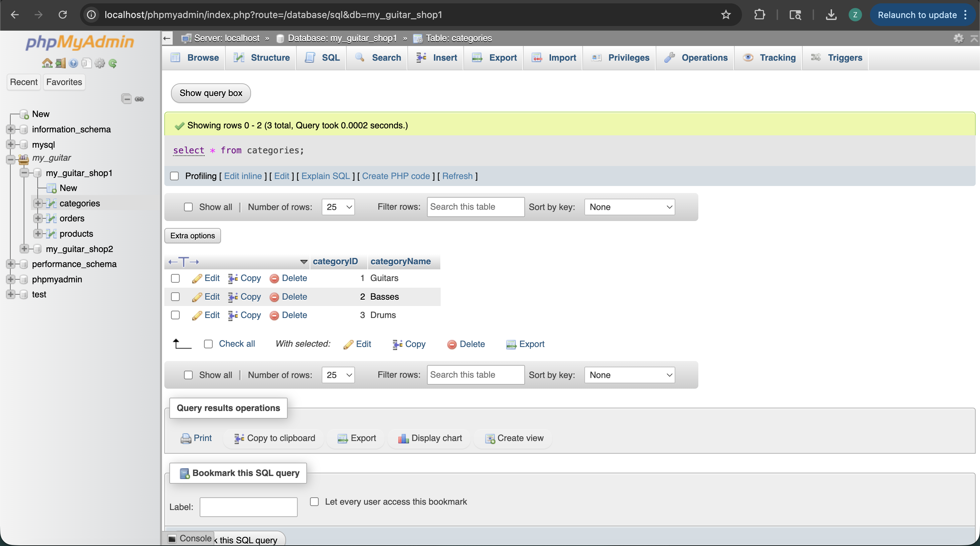The height and width of the screenshot is (546, 980).
Task: Open the Structure tab
Action: tap(262, 57)
